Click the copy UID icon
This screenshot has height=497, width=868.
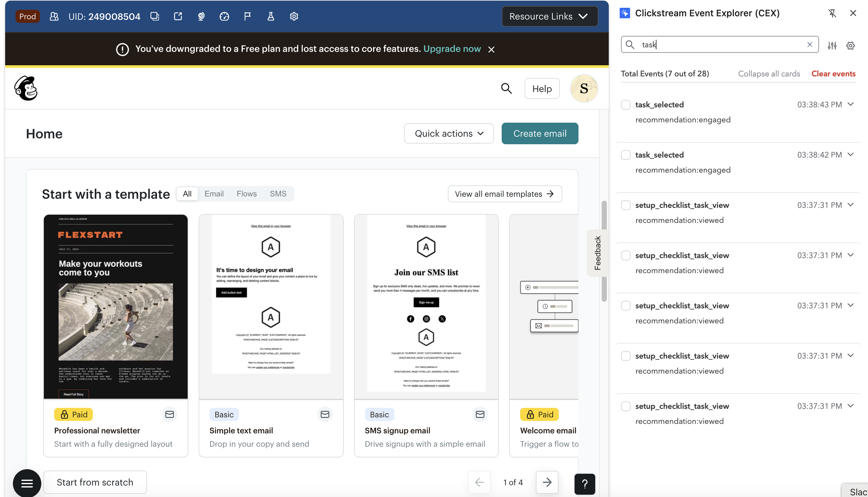pyautogui.click(x=155, y=16)
